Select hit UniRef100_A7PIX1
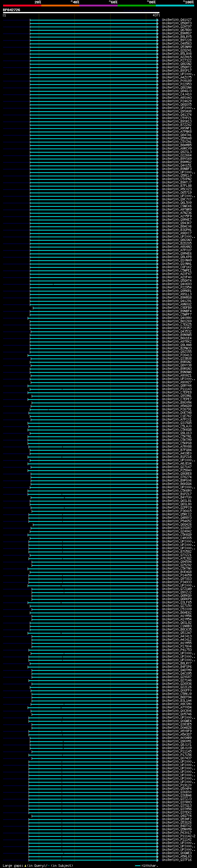The width and height of the screenshot is (197, 868). pyautogui.click(x=176, y=419)
